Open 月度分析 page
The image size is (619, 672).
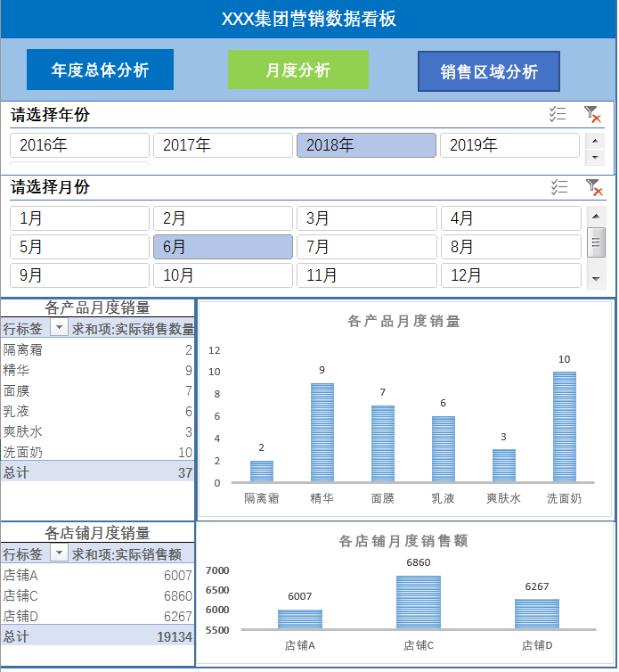(298, 70)
